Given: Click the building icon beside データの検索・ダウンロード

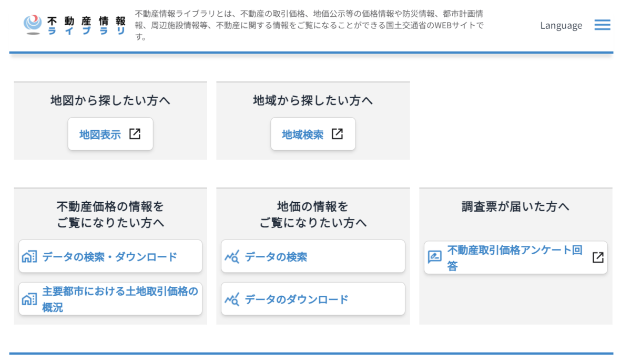Looking at the screenshot, I should click(30, 256).
